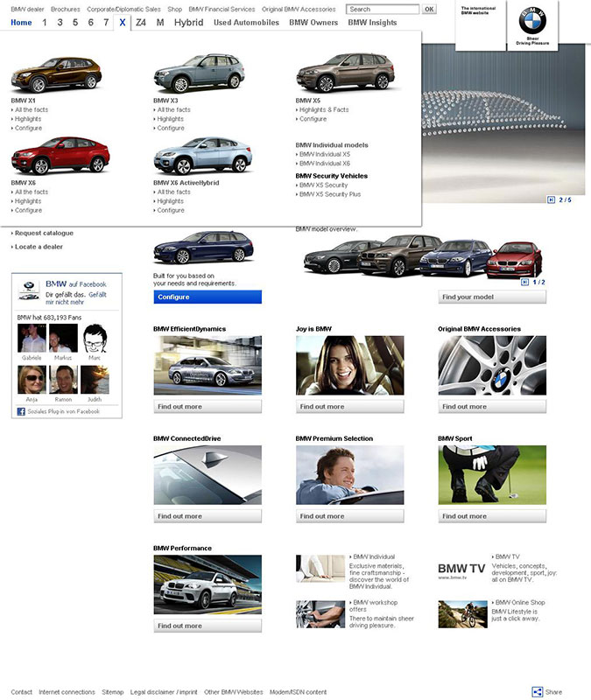
Task: Open Configure under BMW X6
Action: [x=28, y=210]
